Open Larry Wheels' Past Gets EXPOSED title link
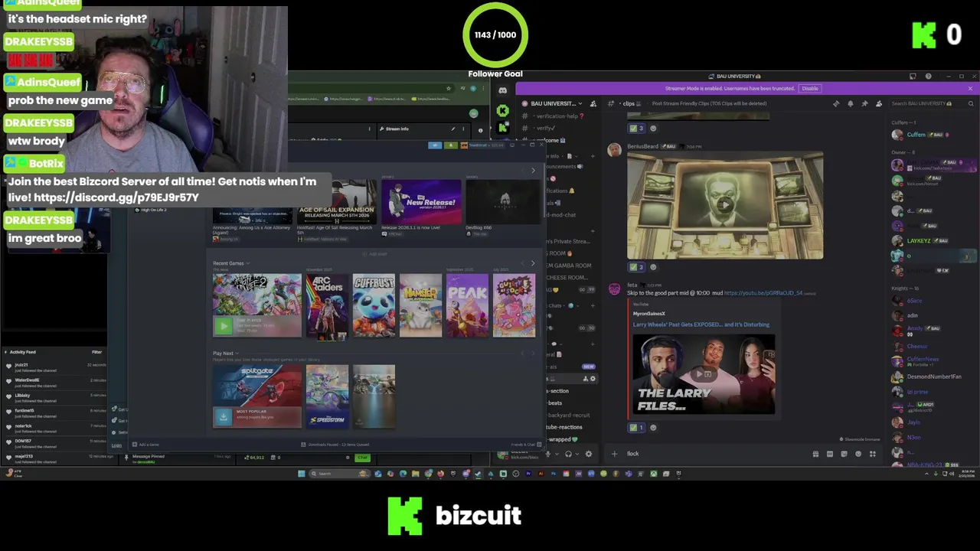This screenshot has height=551, width=980. click(701, 324)
